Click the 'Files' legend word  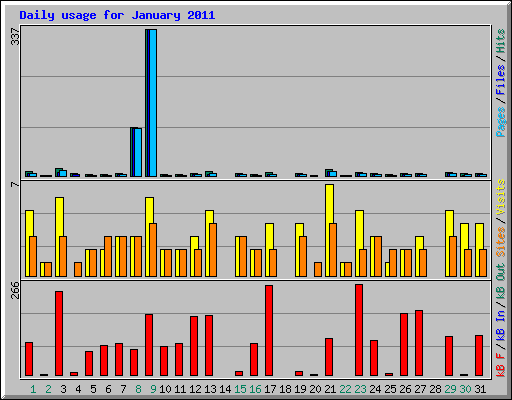501,80
